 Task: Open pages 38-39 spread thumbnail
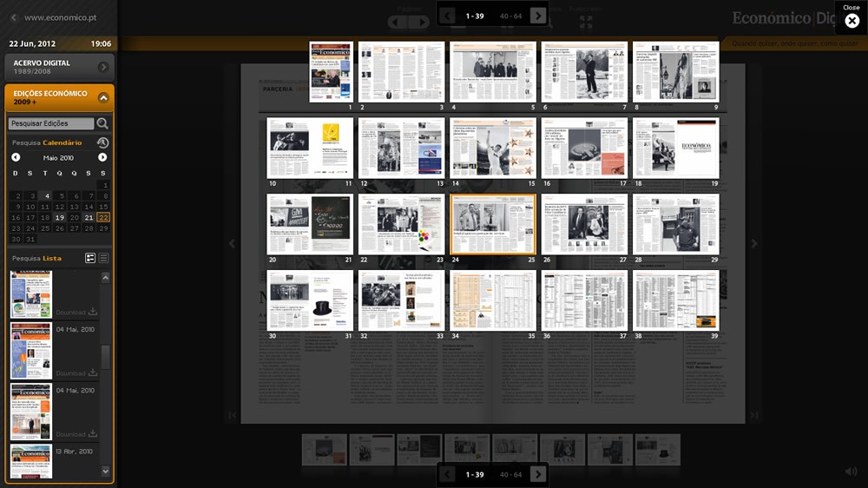tap(676, 300)
